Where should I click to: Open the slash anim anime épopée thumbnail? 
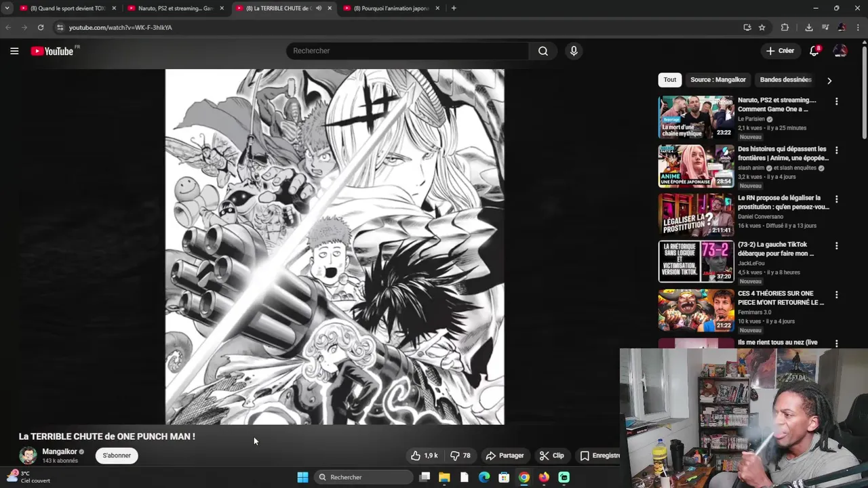696,166
